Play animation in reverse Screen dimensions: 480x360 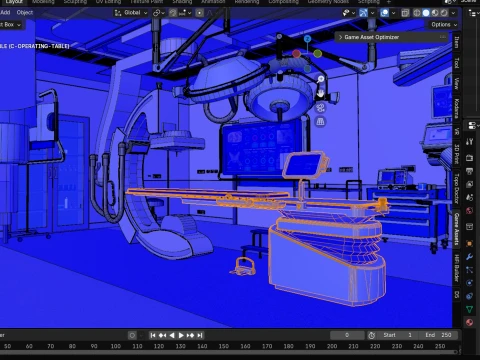coord(172,335)
